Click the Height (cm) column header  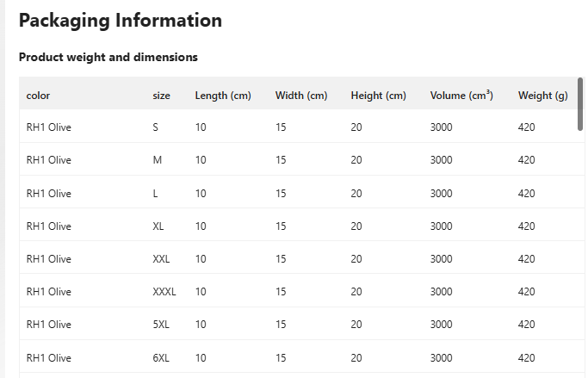[379, 96]
